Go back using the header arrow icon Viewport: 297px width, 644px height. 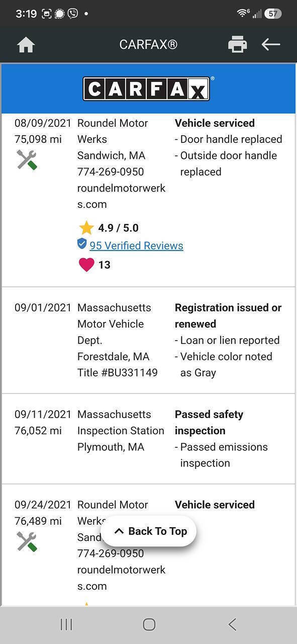coord(271,44)
